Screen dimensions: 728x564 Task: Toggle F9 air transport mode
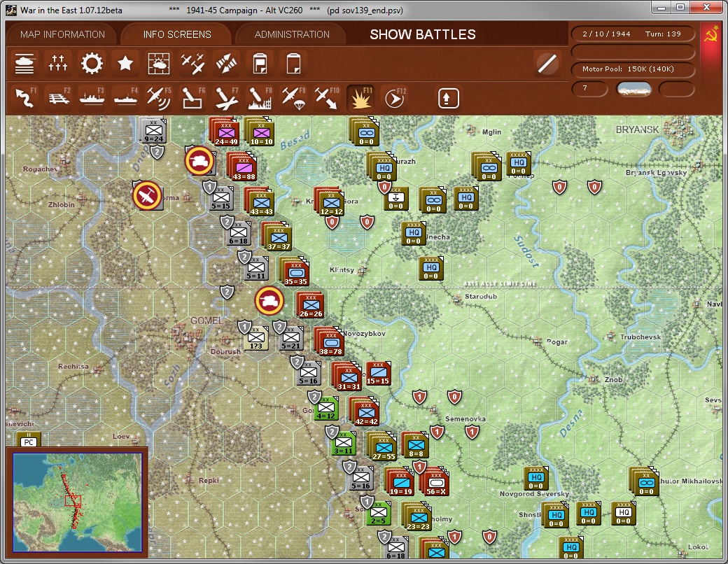[x=293, y=98]
